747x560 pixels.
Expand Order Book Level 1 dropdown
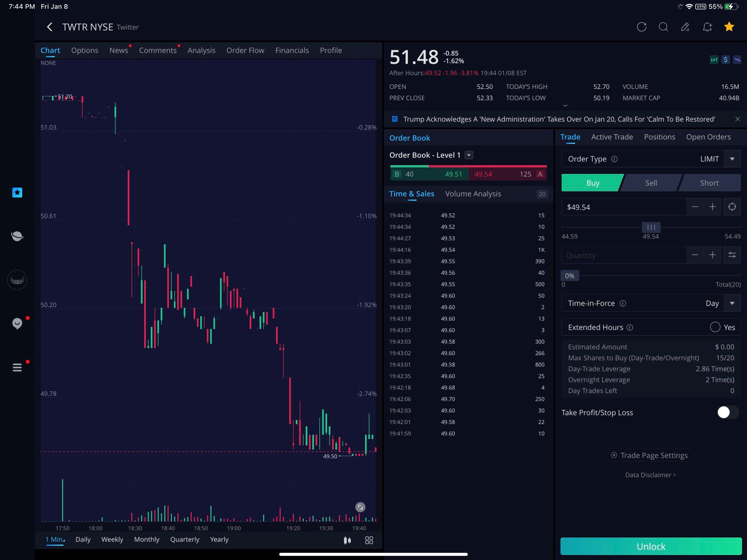click(x=469, y=155)
